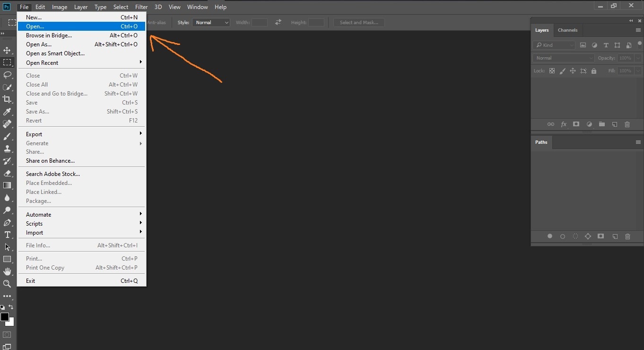Click fill path with foreground color icon
644x350 pixels.
(x=550, y=236)
